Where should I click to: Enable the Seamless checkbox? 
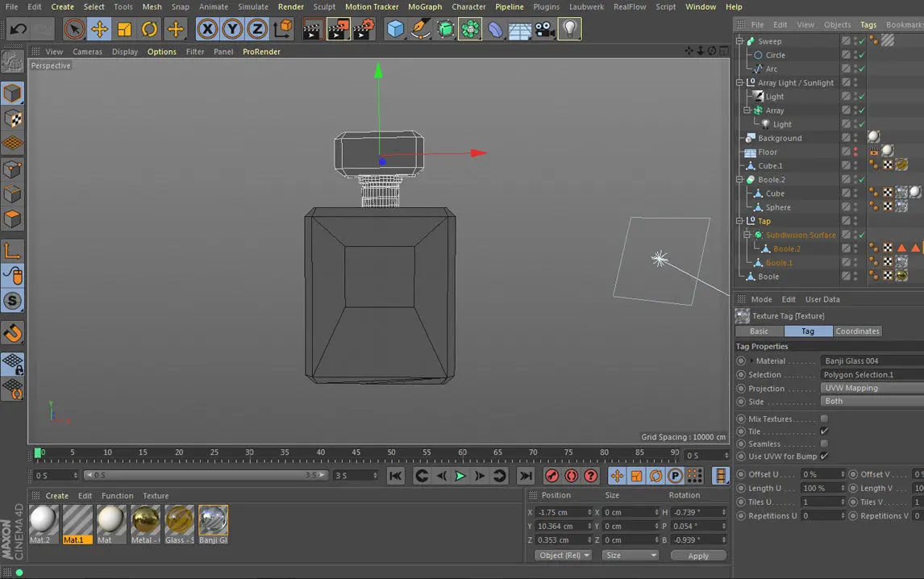(824, 444)
